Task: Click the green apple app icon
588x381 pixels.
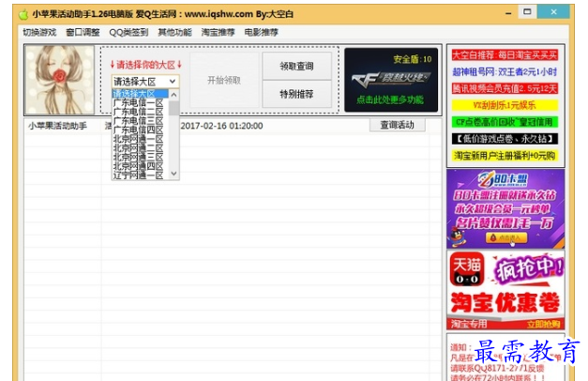Action: click(x=23, y=14)
